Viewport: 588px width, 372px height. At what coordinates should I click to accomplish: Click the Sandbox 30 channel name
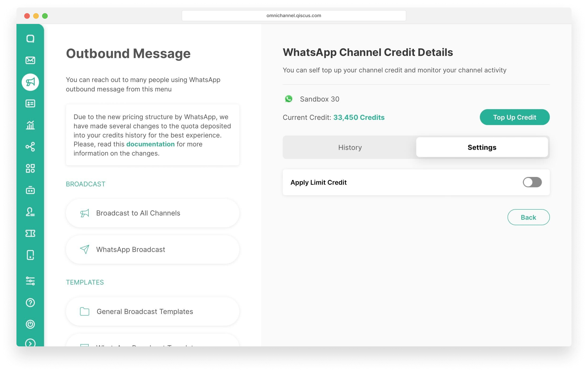(x=320, y=99)
